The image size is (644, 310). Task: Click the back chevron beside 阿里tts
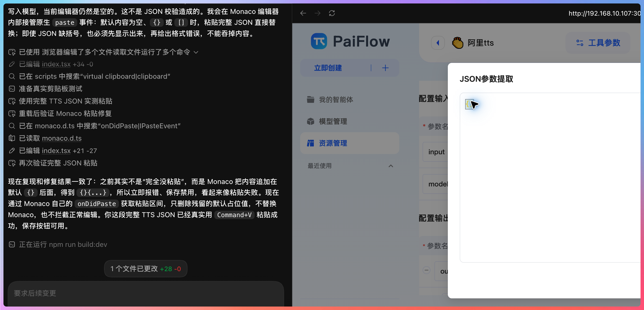438,43
